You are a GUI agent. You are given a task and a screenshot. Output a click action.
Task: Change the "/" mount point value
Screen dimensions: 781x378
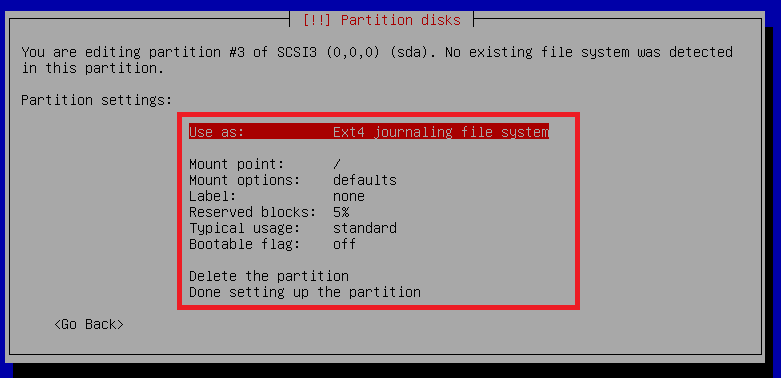[337, 164]
